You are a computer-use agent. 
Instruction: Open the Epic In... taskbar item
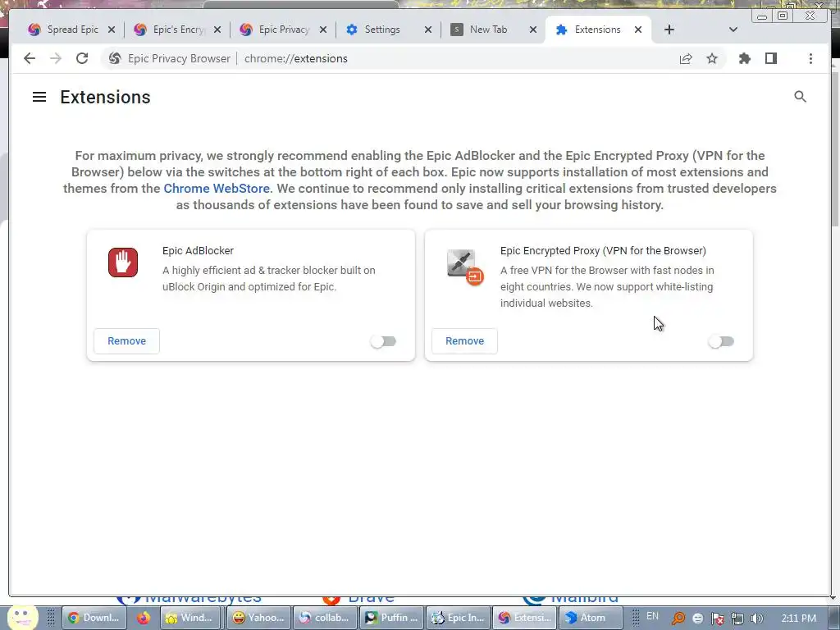[458, 618]
